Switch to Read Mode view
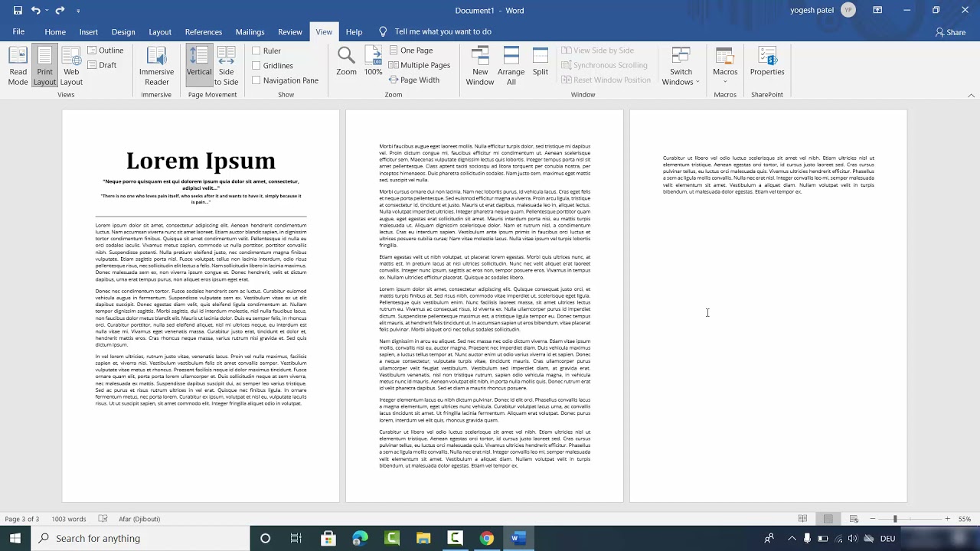Image resolution: width=980 pixels, height=551 pixels. [18, 67]
